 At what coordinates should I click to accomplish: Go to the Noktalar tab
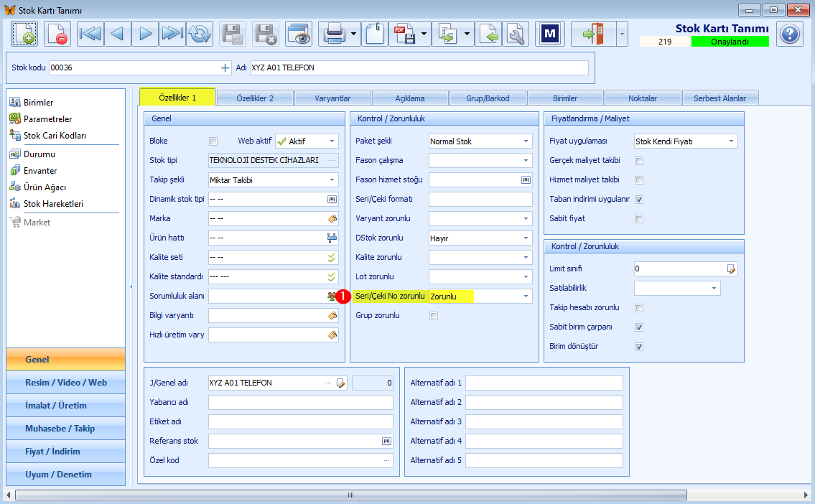click(643, 98)
